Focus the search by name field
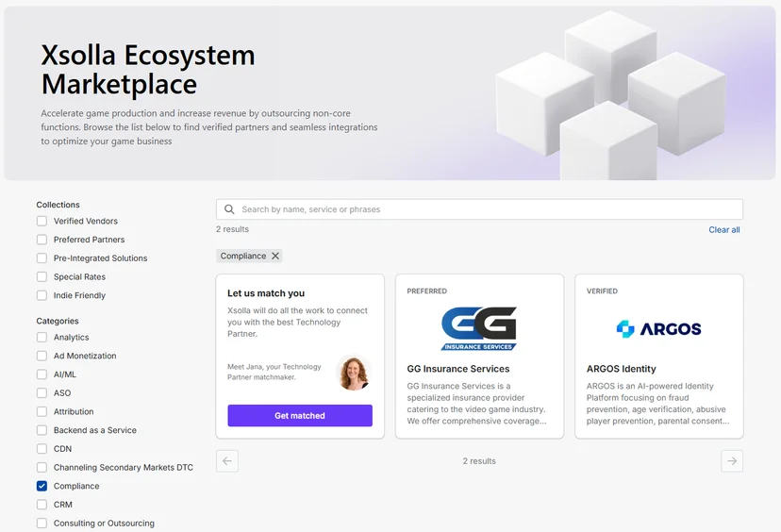 click(479, 209)
